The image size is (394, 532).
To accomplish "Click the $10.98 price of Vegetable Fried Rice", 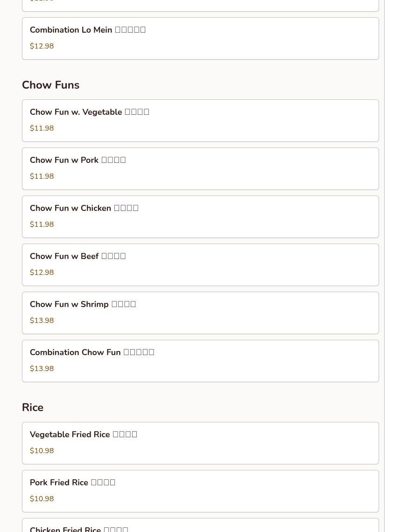I will point(42,451).
